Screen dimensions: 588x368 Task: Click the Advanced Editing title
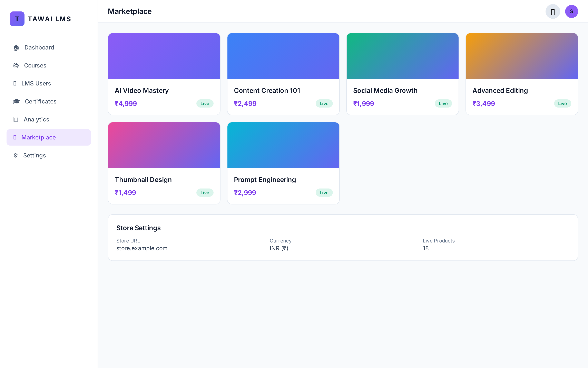(x=500, y=91)
